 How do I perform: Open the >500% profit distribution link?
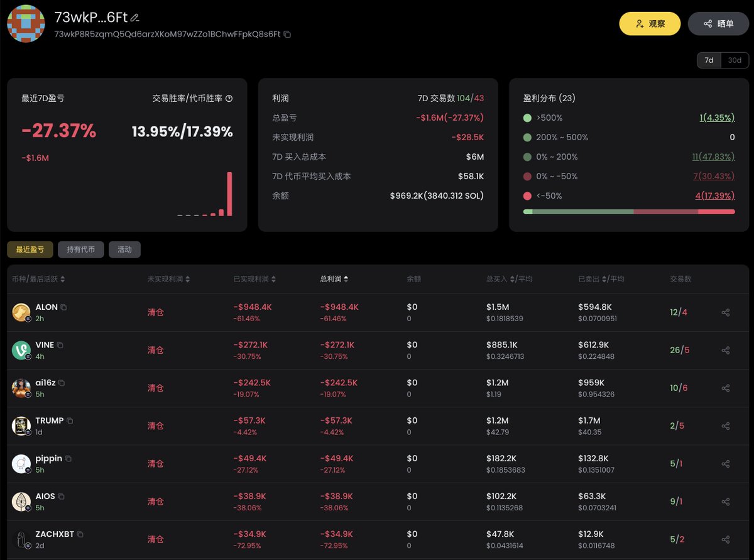point(717,118)
